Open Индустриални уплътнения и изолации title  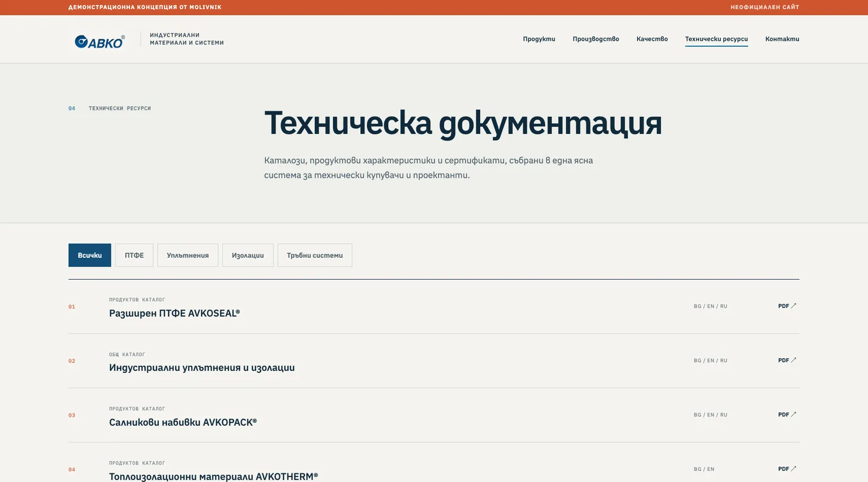click(x=202, y=368)
